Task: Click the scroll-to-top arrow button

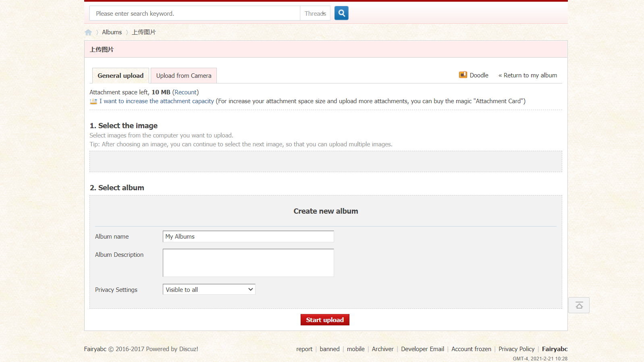Action: coord(579,305)
